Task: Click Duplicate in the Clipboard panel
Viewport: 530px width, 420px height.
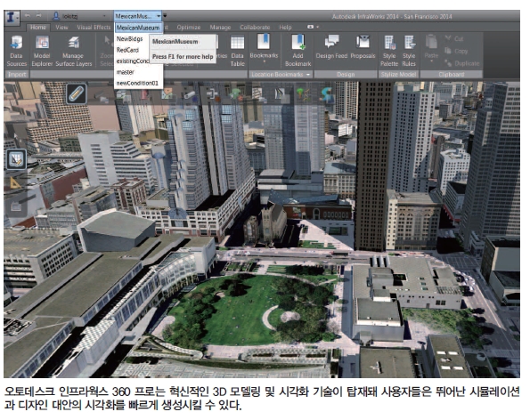Action: pyautogui.click(x=462, y=63)
